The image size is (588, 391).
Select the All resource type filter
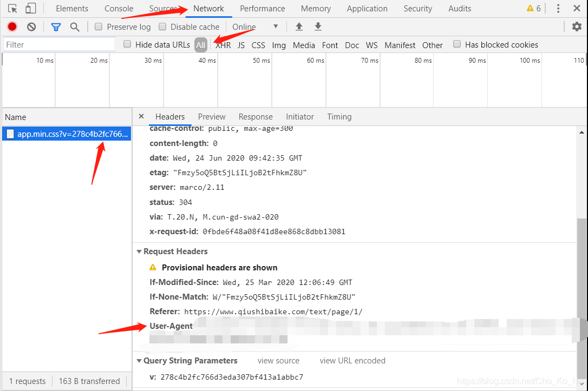click(201, 45)
